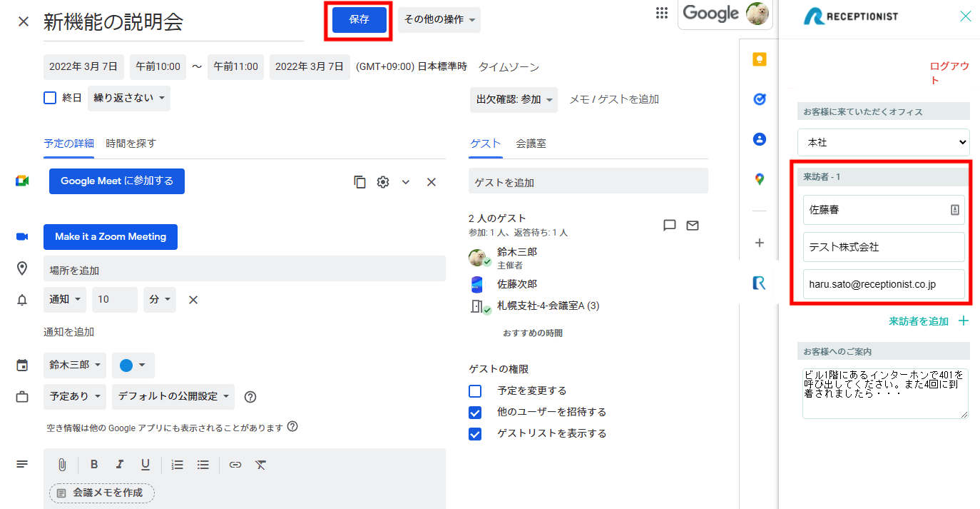
Task: Open the デフォルトの公開設定 dropdown
Action: (x=173, y=396)
